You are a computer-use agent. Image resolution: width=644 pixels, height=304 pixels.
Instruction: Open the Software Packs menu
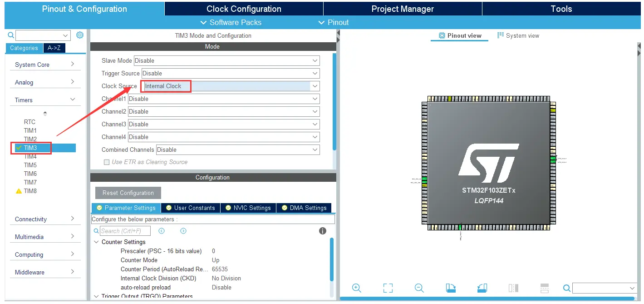pos(231,22)
